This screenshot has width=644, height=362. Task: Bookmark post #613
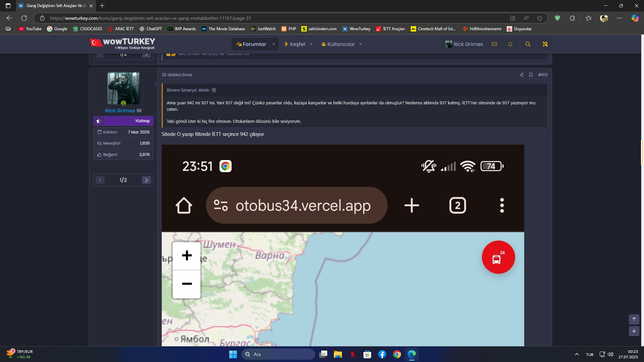531,75
